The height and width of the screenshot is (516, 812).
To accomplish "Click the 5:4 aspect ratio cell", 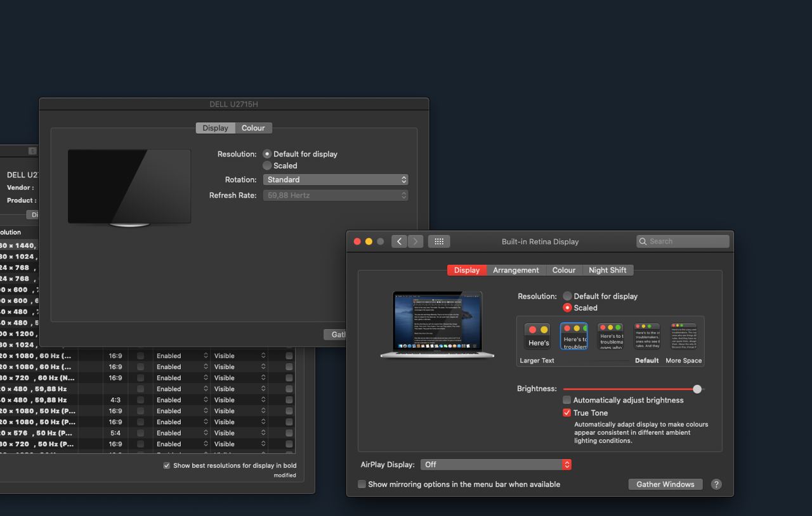I will [x=115, y=433].
